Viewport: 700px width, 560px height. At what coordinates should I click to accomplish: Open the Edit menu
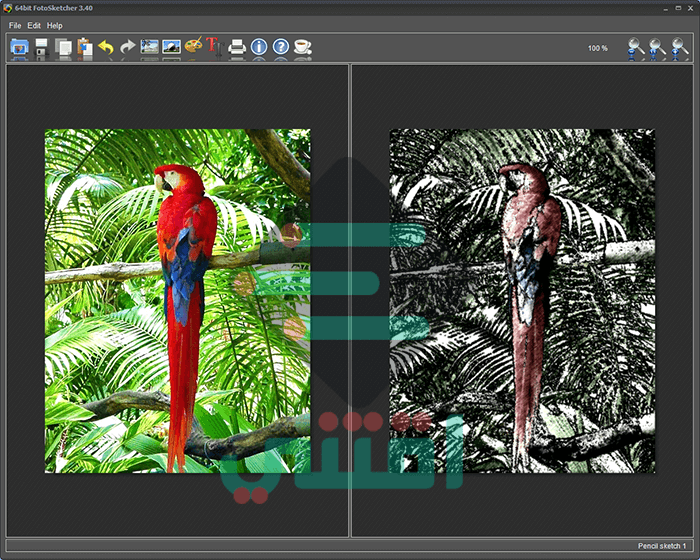pos(34,25)
